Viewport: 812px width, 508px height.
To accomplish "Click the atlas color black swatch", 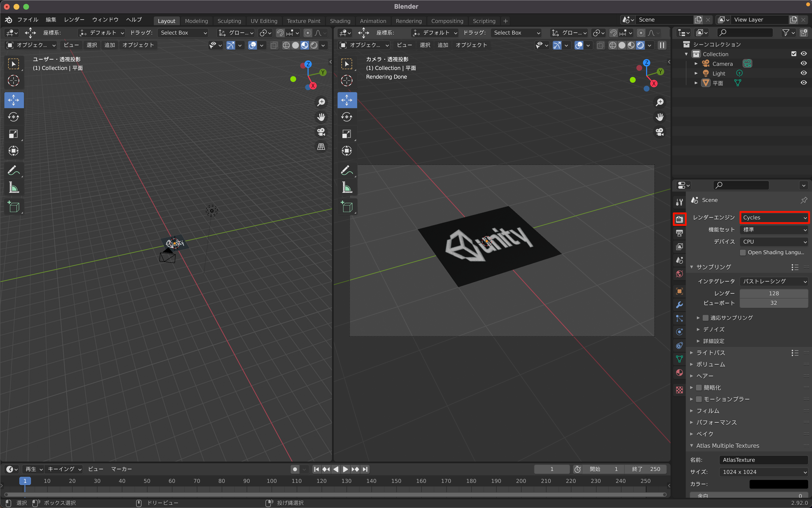I will coord(778,484).
